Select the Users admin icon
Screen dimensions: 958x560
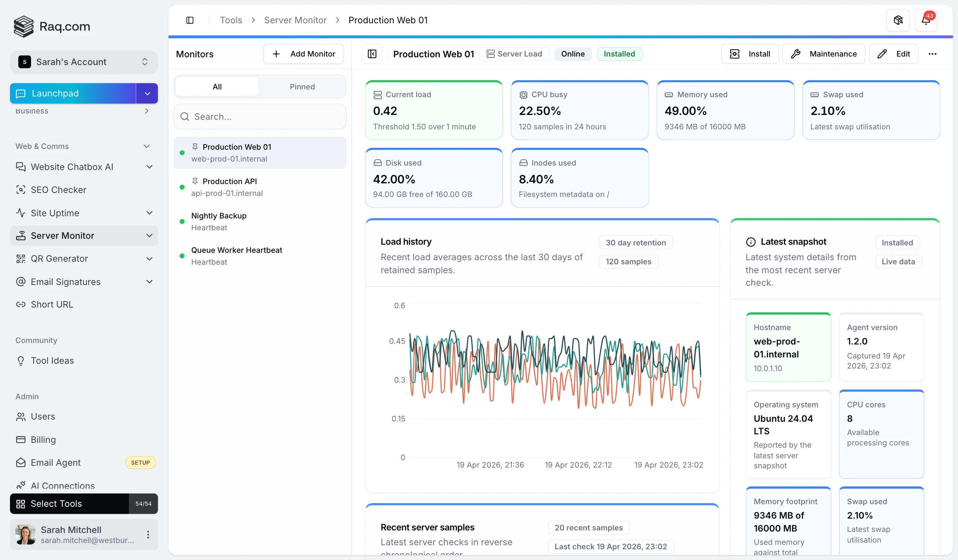pyautogui.click(x=21, y=416)
